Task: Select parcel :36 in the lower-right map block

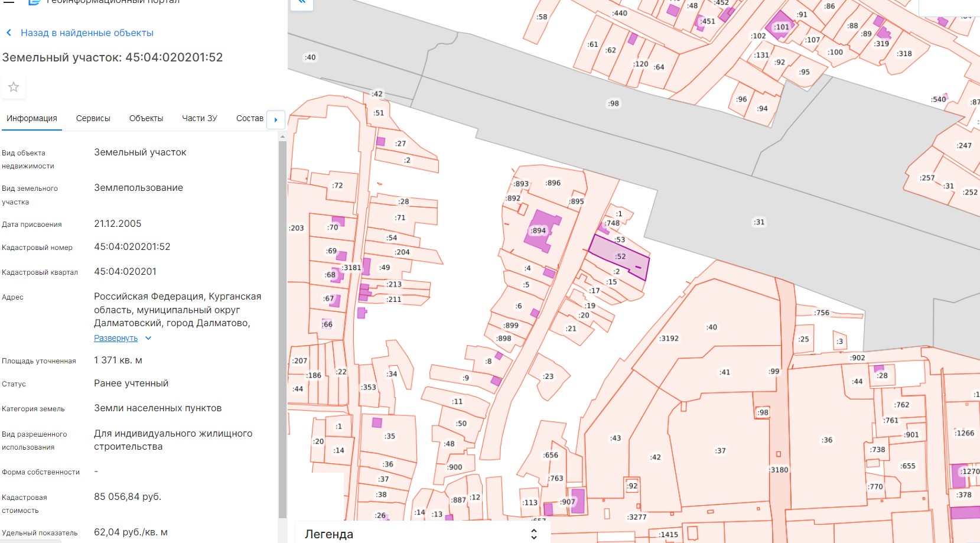Action: tap(827, 440)
